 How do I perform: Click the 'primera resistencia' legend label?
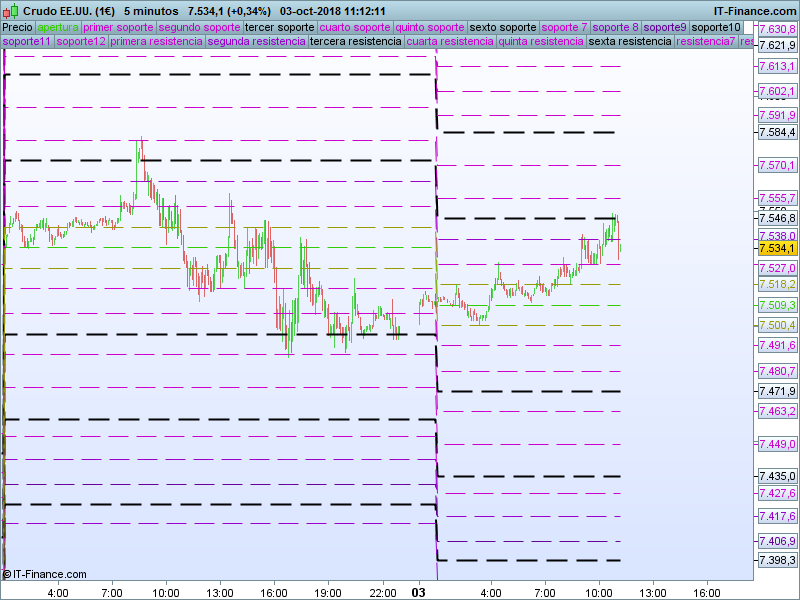coord(155,42)
